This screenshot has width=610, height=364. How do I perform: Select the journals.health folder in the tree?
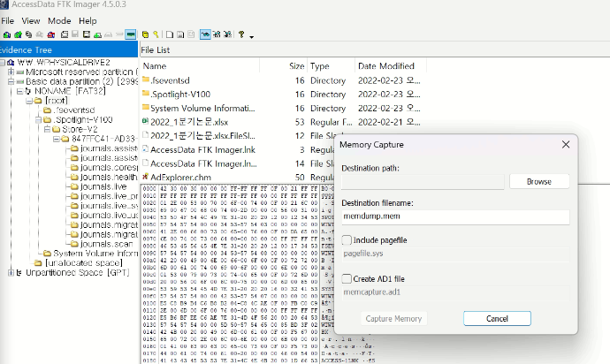tap(109, 177)
